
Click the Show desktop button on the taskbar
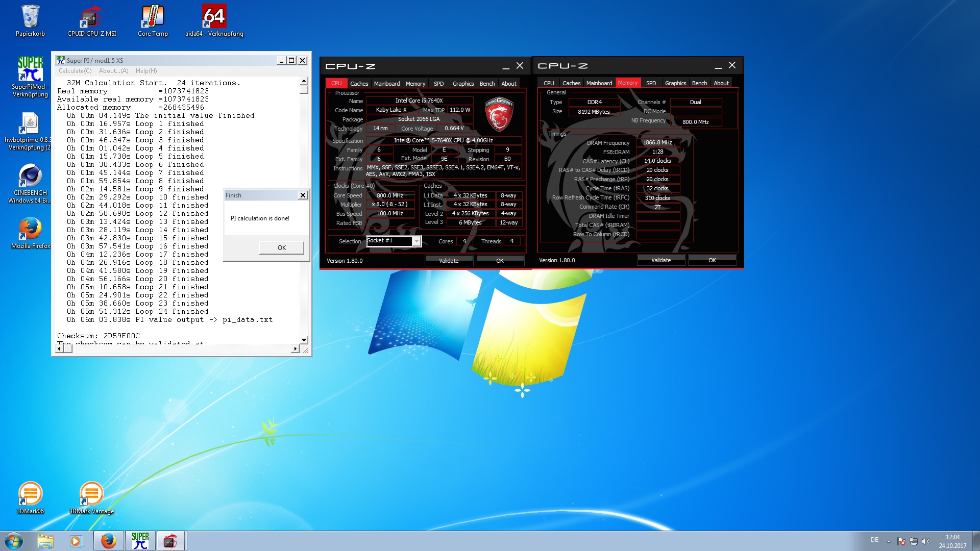coord(976,541)
